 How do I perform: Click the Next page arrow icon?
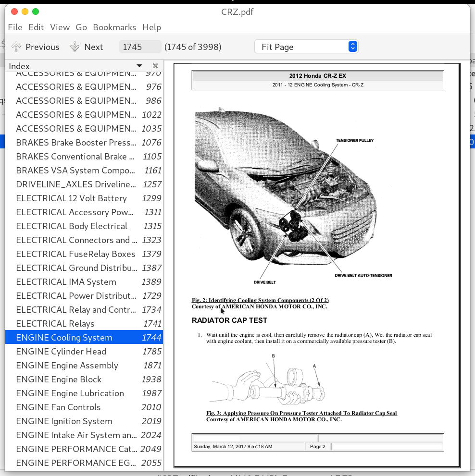[74, 46]
